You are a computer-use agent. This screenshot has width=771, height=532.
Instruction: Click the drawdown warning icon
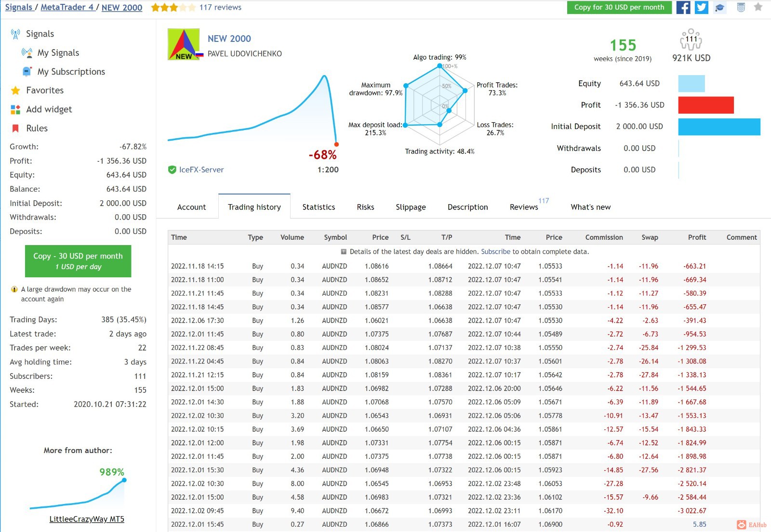tap(14, 289)
